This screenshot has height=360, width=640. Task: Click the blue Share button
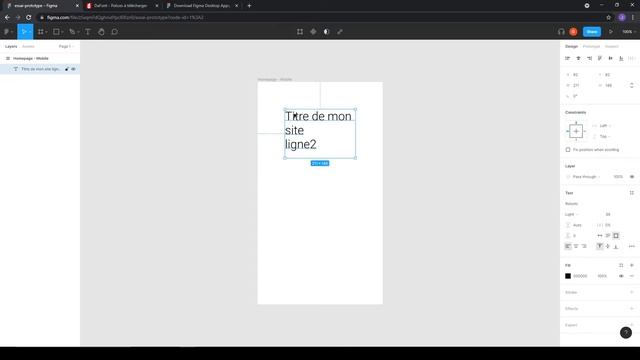pyautogui.click(x=592, y=31)
